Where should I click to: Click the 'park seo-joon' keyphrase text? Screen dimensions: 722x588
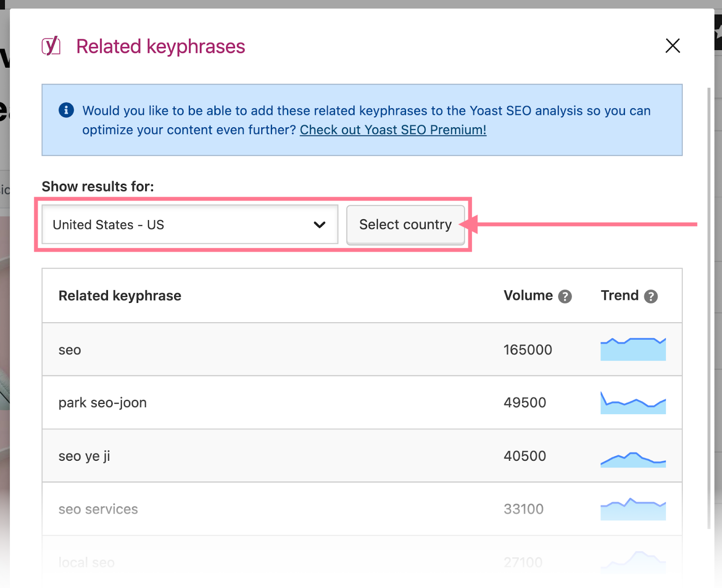coord(102,403)
